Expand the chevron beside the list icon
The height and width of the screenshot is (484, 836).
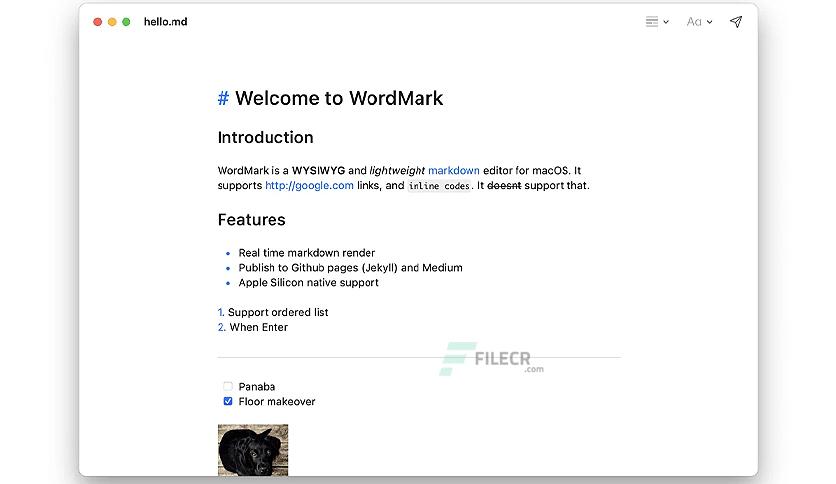pyautogui.click(x=666, y=22)
